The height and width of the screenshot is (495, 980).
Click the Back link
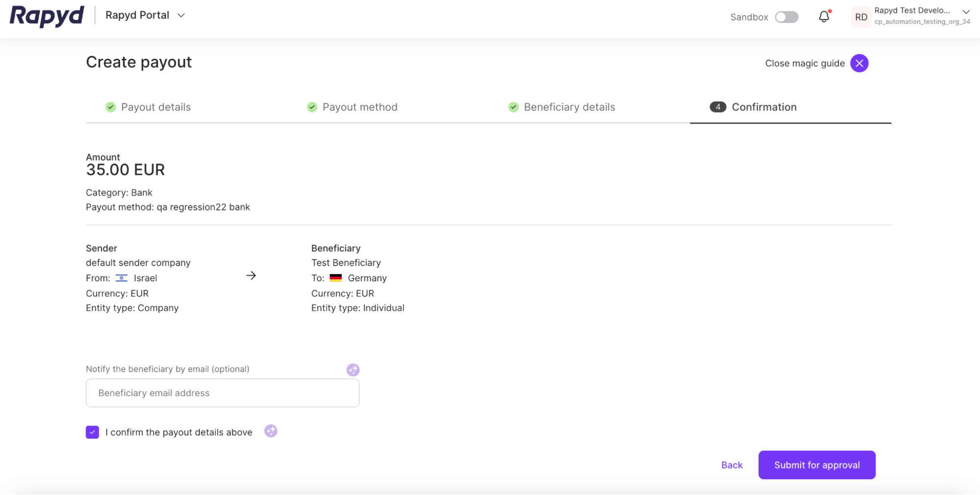(731, 465)
